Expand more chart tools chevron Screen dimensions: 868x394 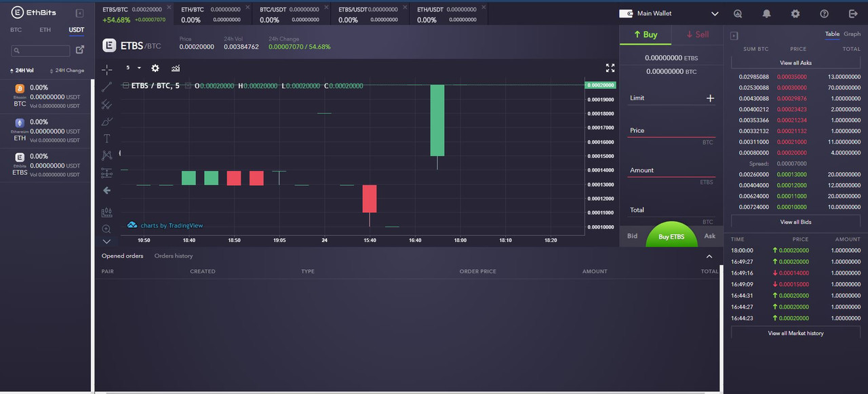point(106,241)
